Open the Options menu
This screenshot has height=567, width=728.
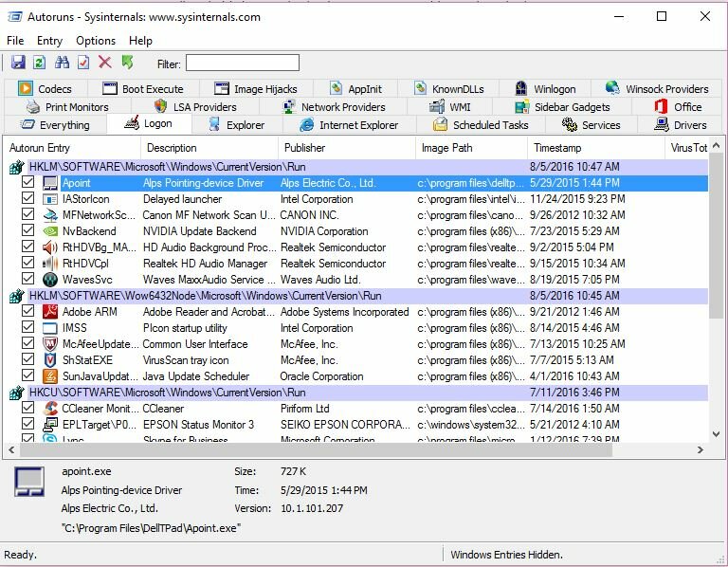point(96,41)
